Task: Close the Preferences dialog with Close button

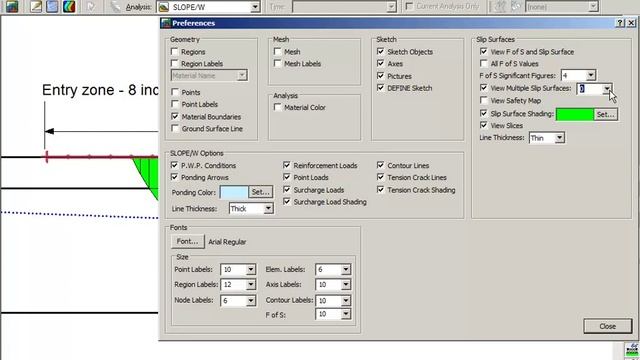Action: click(607, 326)
